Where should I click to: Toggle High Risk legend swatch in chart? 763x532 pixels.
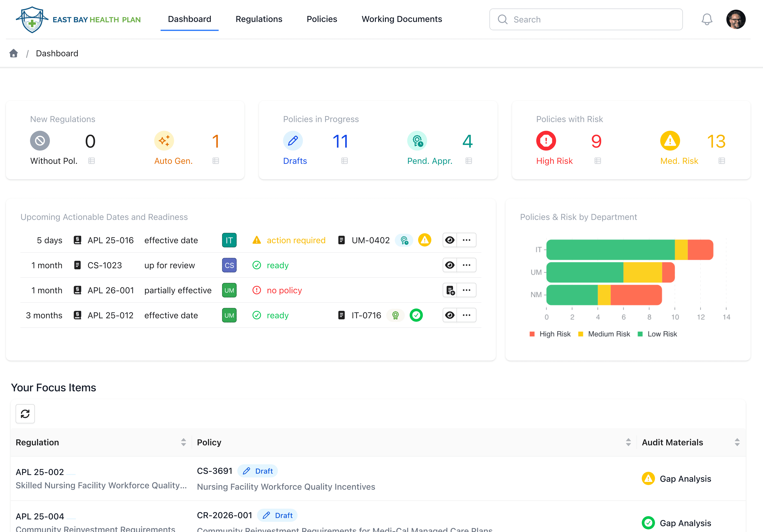click(532, 334)
